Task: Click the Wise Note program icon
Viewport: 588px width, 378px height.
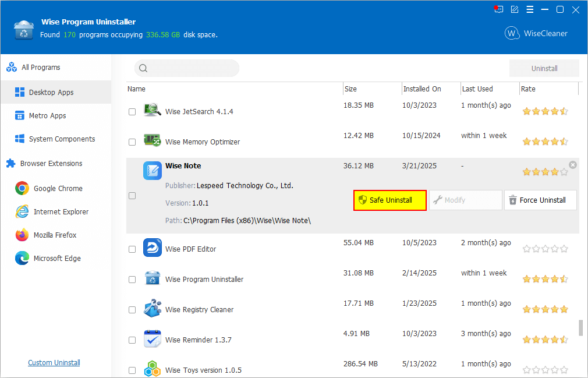Action: [153, 171]
